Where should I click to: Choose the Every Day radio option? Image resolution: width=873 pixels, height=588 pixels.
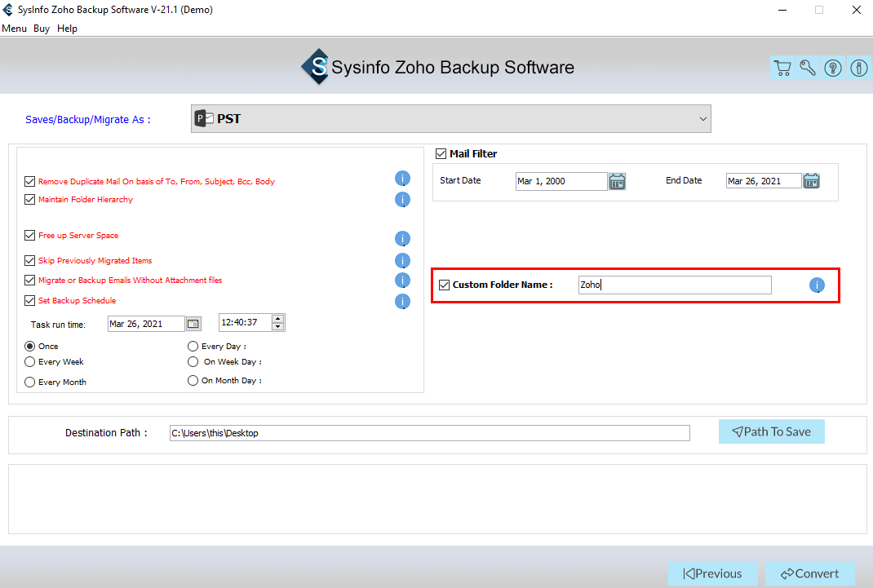[193, 346]
